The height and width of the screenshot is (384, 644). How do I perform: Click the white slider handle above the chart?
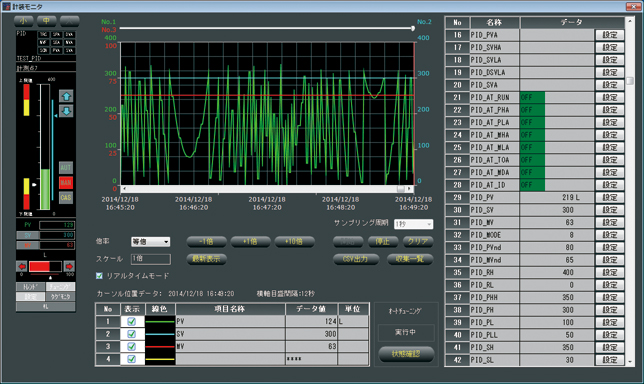click(413, 28)
